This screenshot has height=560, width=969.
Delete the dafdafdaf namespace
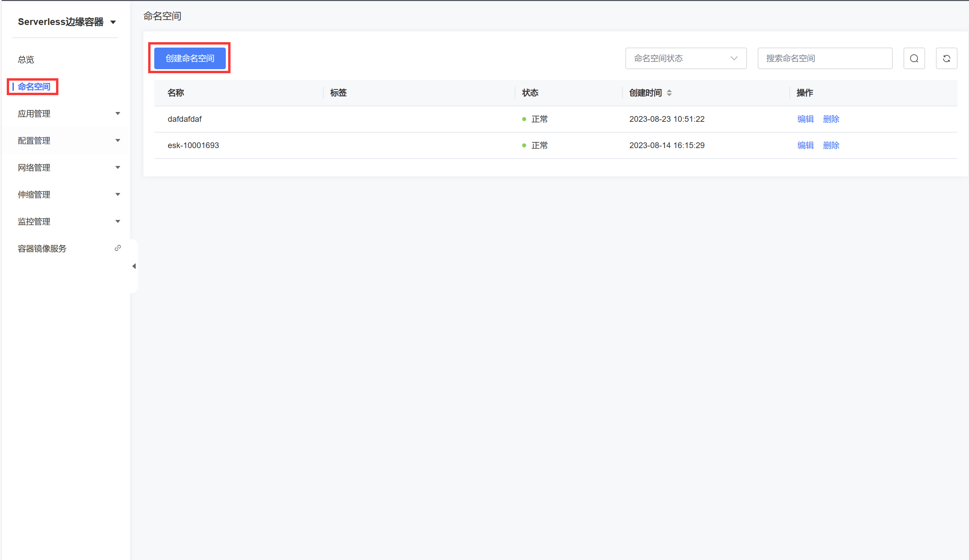tap(831, 119)
